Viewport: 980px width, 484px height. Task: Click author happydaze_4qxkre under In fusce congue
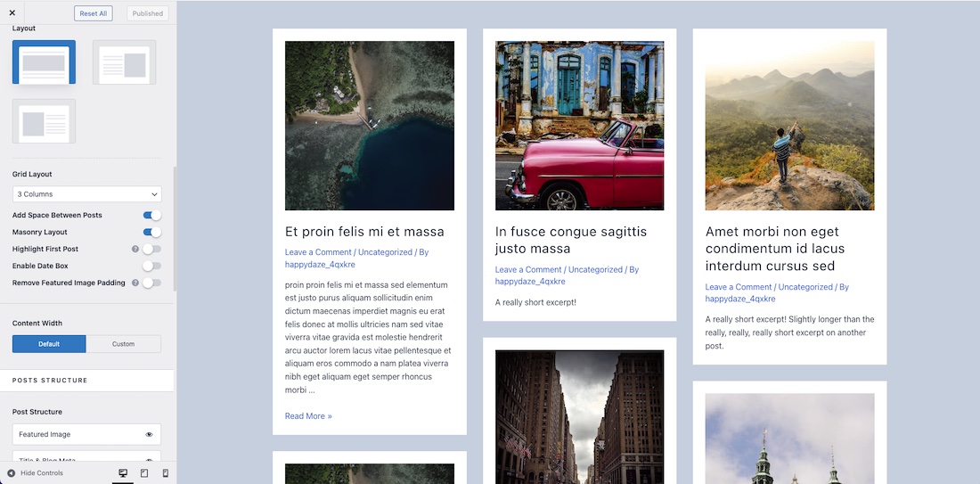(x=530, y=282)
